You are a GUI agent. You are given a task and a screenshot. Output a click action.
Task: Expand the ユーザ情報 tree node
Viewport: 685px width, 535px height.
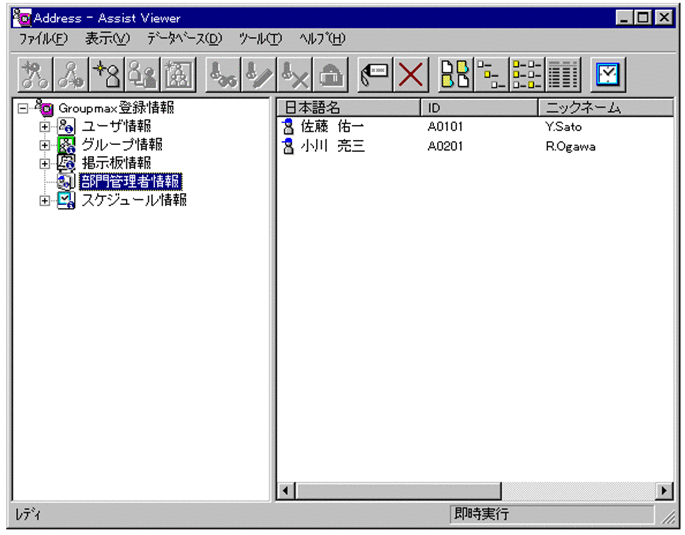[45, 127]
